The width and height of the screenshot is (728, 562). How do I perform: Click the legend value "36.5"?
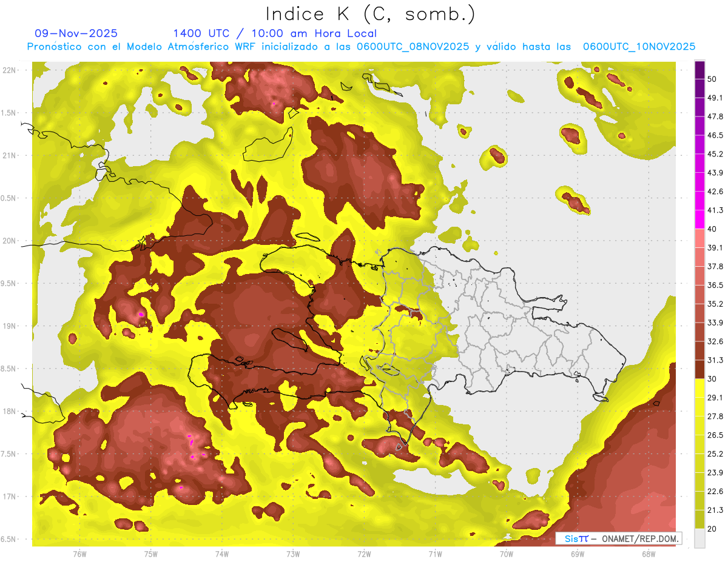715,285
